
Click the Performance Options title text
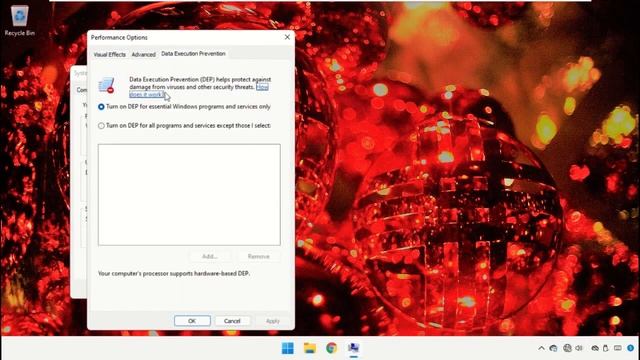coord(119,38)
